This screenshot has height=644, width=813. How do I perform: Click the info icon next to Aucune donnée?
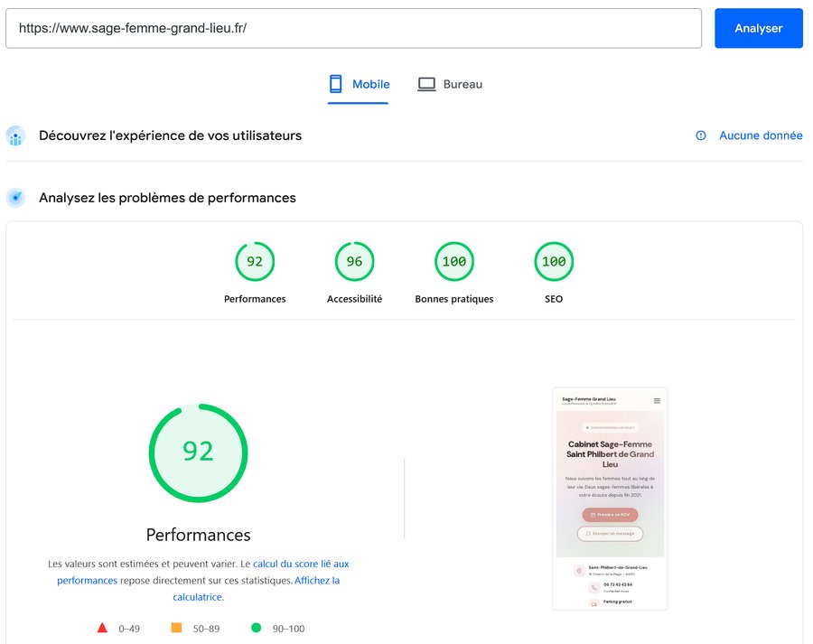click(x=701, y=135)
